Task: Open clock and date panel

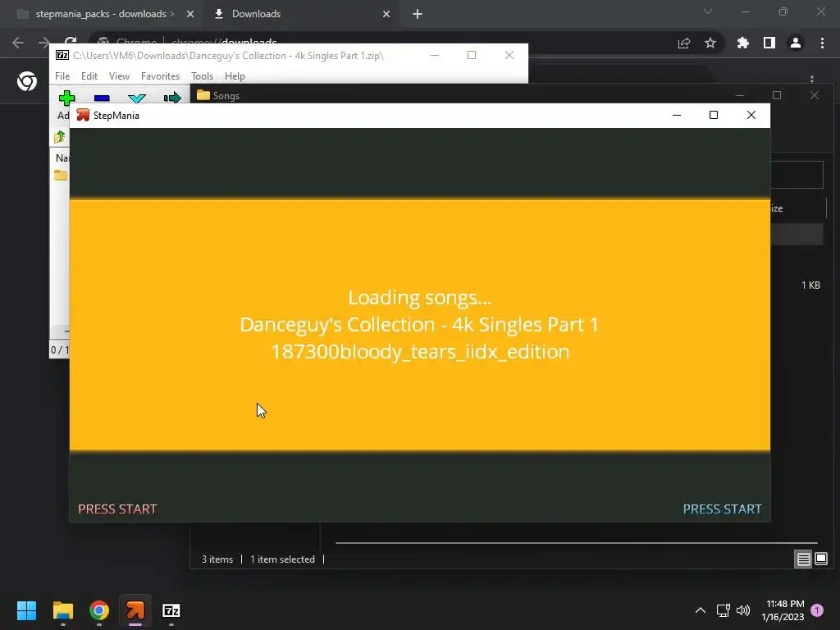Action: click(783, 610)
